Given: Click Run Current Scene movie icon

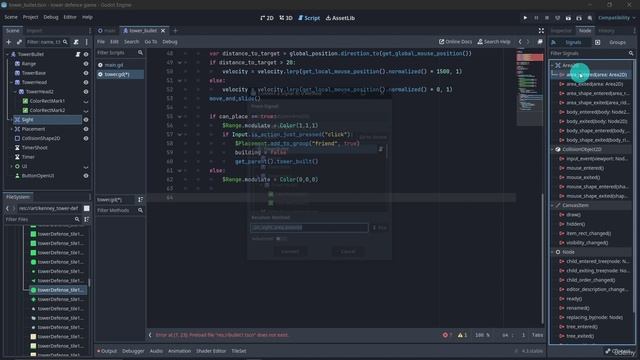Looking at the screenshot, I should point(568,18).
